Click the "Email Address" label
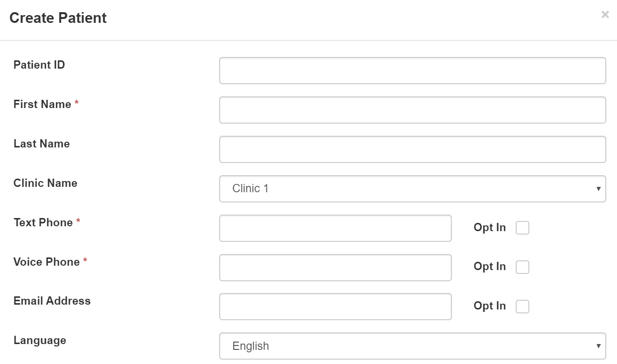The image size is (617, 364). tap(52, 301)
